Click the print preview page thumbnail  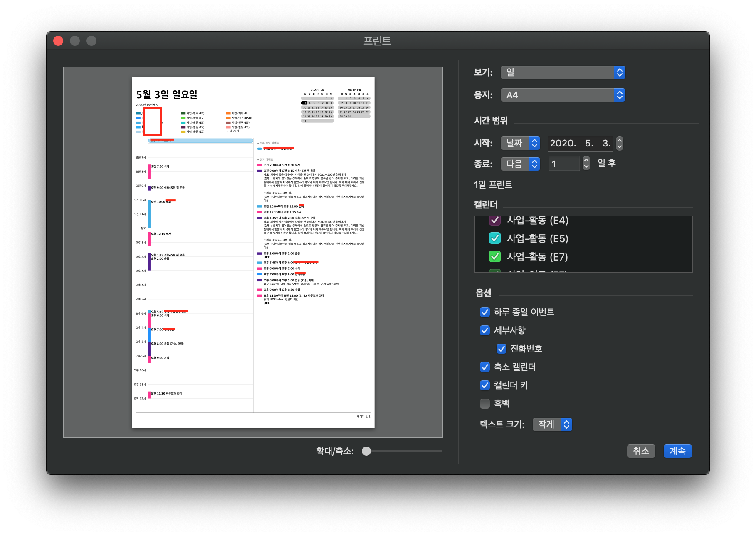coord(253,252)
